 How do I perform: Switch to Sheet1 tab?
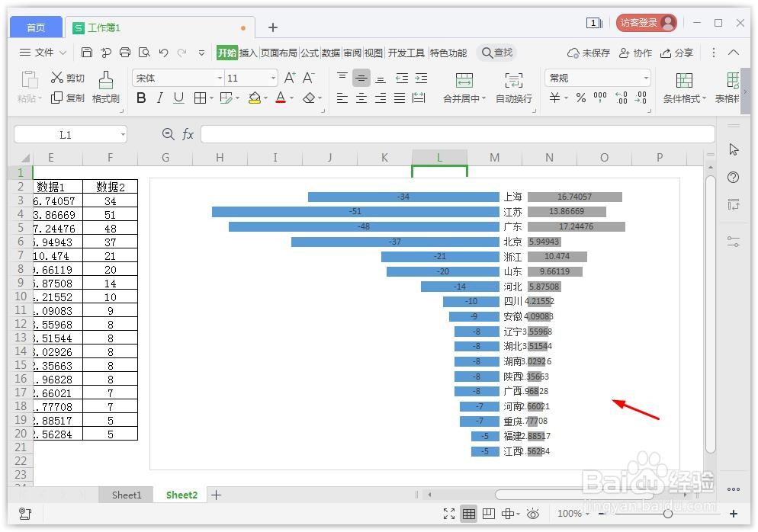coord(126,495)
